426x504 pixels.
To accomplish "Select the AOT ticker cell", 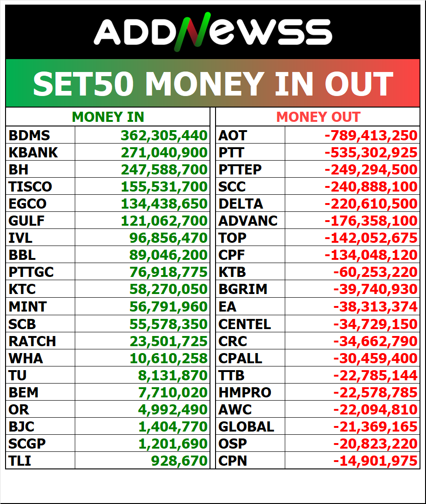I will coord(233,135).
